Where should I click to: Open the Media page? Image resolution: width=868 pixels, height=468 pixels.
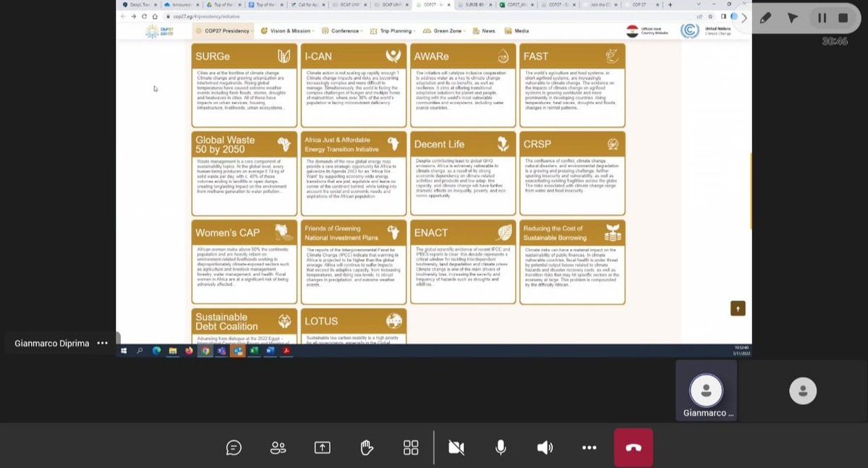point(516,31)
